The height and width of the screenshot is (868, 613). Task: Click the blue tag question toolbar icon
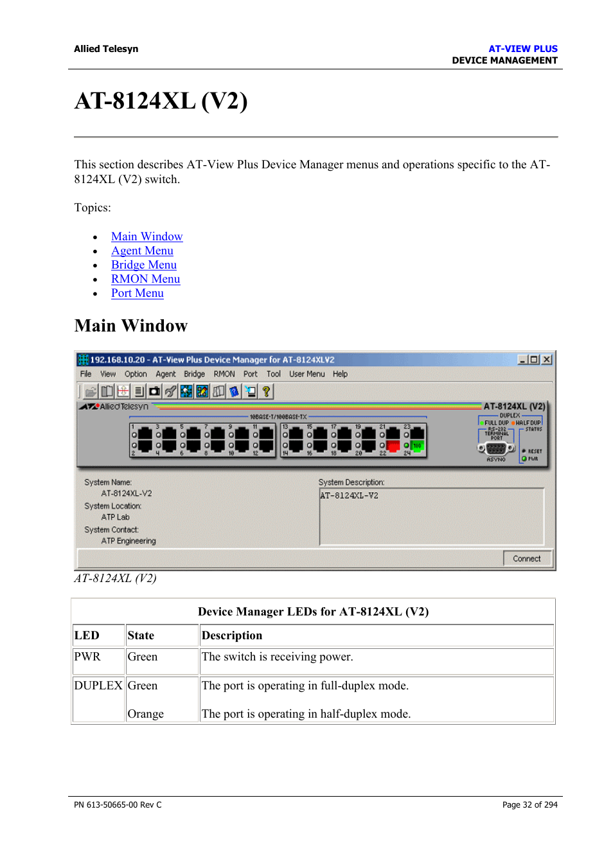coord(234,391)
